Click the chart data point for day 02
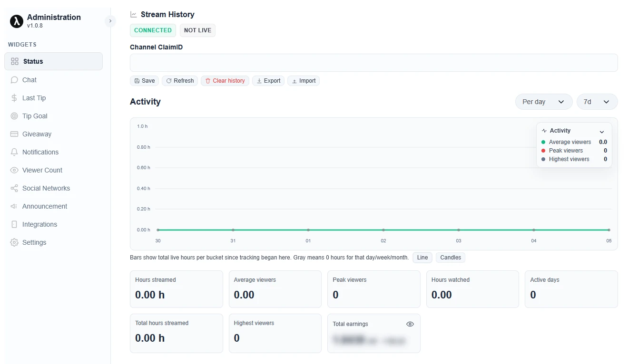The width and height of the screenshot is (628, 364). click(x=383, y=230)
